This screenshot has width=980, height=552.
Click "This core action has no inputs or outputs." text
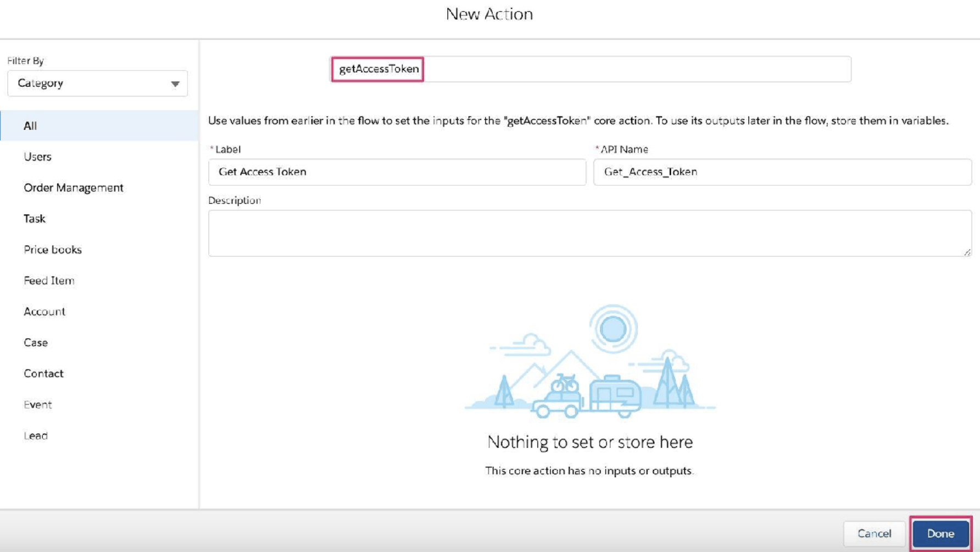(x=589, y=471)
